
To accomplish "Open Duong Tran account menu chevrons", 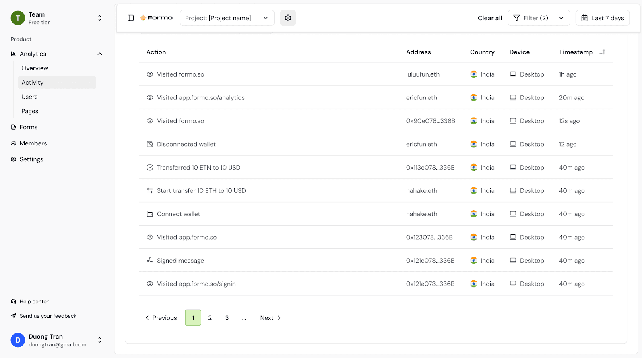I will (x=100, y=340).
